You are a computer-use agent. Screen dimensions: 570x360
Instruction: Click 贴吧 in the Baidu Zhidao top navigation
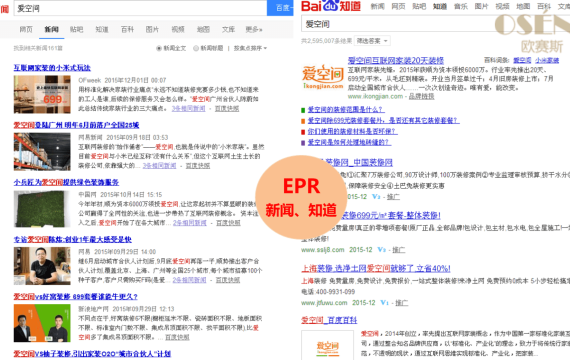419,7
